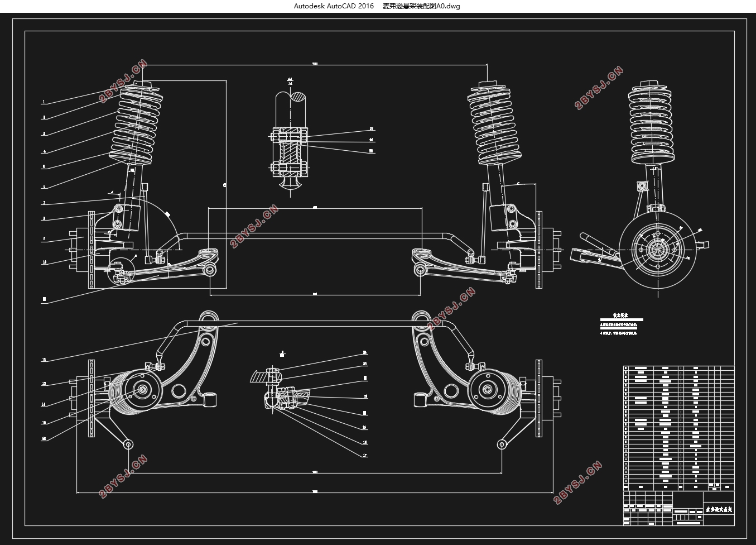Image resolution: width=756 pixels, height=545 pixels.
Task: Select part callout number 10 beside the left hub
Action: 44,262
